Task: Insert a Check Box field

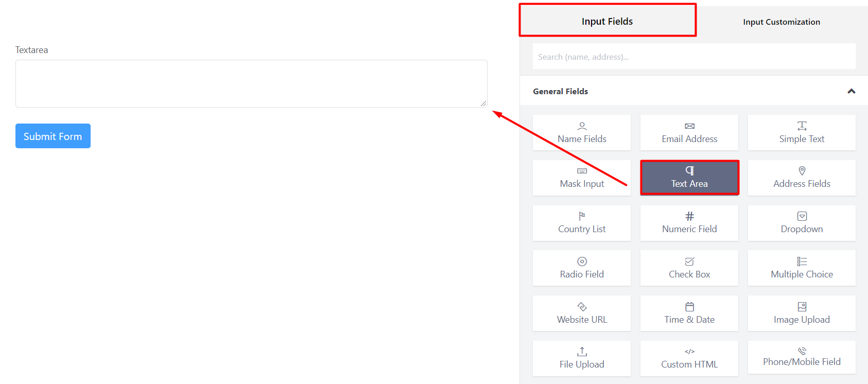Action: point(689,268)
